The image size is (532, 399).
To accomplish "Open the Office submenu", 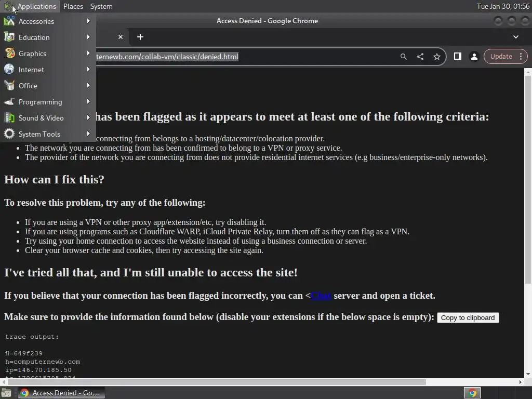I will tap(48, 86).
